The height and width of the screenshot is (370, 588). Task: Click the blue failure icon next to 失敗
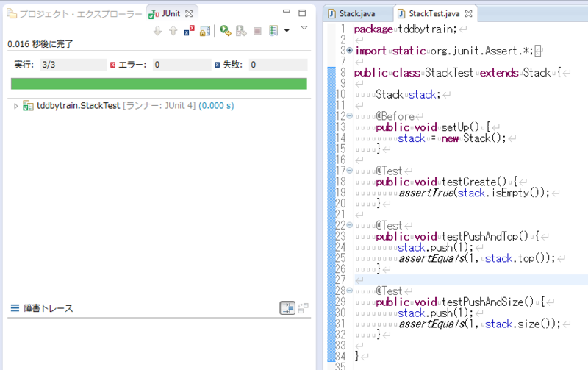(217, 65)
